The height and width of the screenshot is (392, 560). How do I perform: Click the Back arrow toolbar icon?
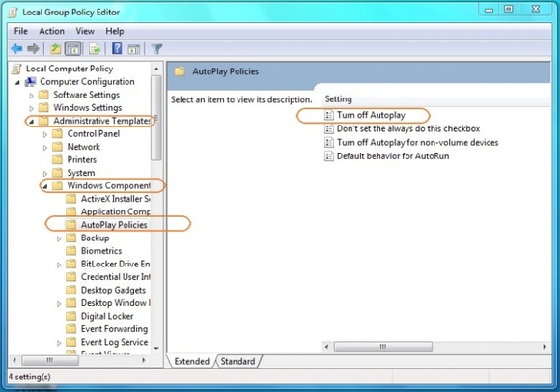[16, 48]
